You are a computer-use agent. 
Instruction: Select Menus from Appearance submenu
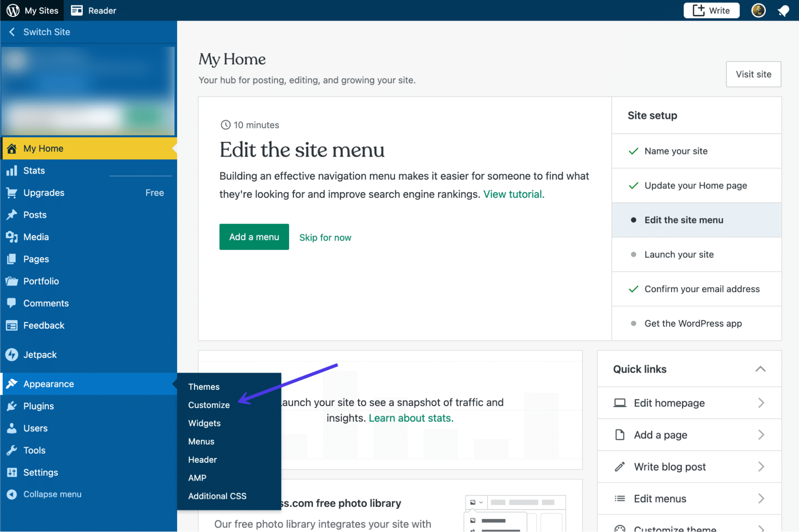point(201,441)
